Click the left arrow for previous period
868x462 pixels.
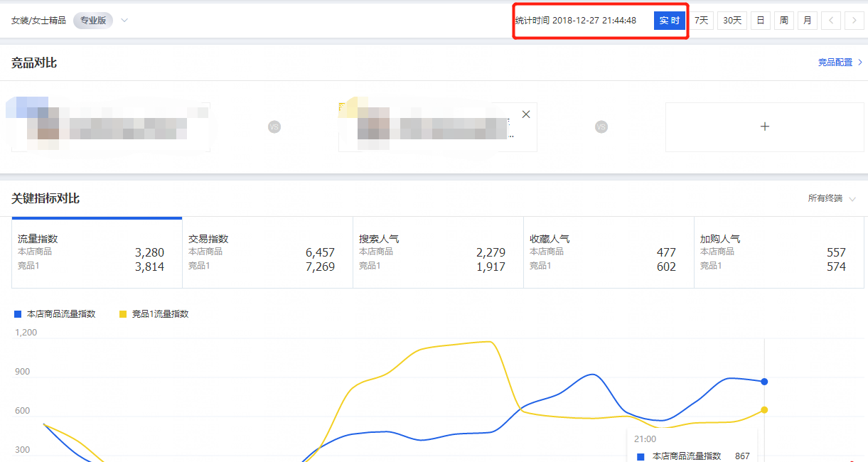[x=831, y=20]
